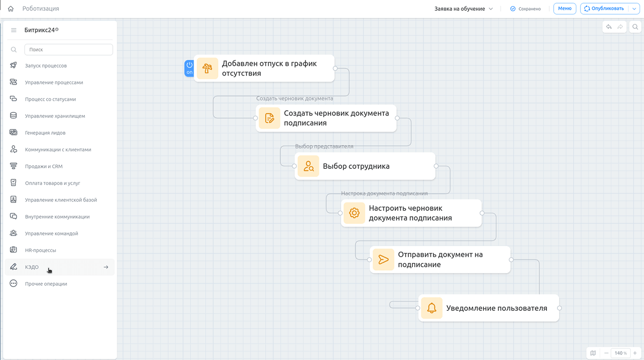The image size is (644, 360).
Task: Click the rocket icon for Запуск процессов
Action: click(13, 65)
